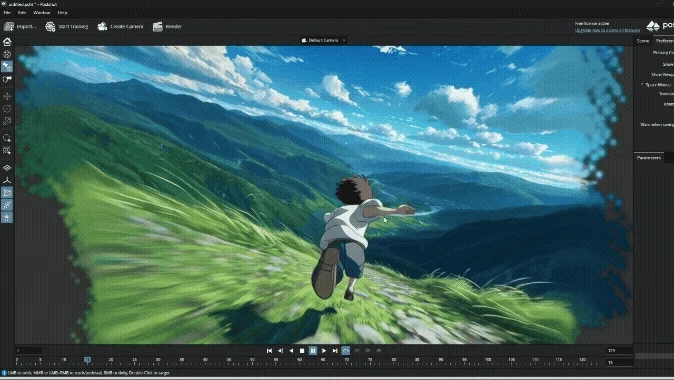Open the Help menu
Image resolution: width=674 pixels, height=380 pixels.
click(62, 12)
